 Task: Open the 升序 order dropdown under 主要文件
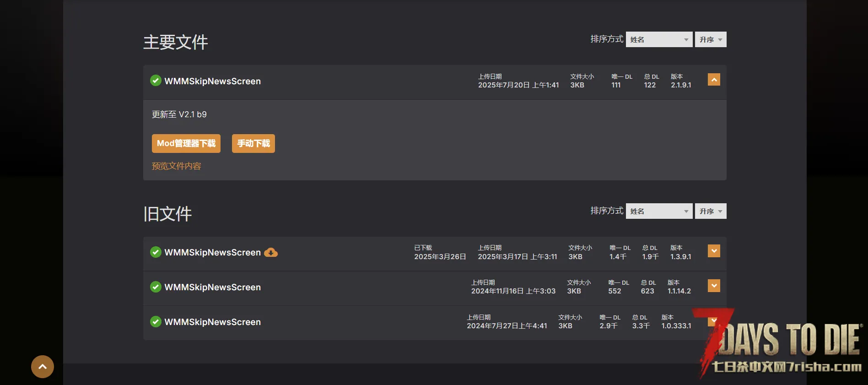[711, 39]
